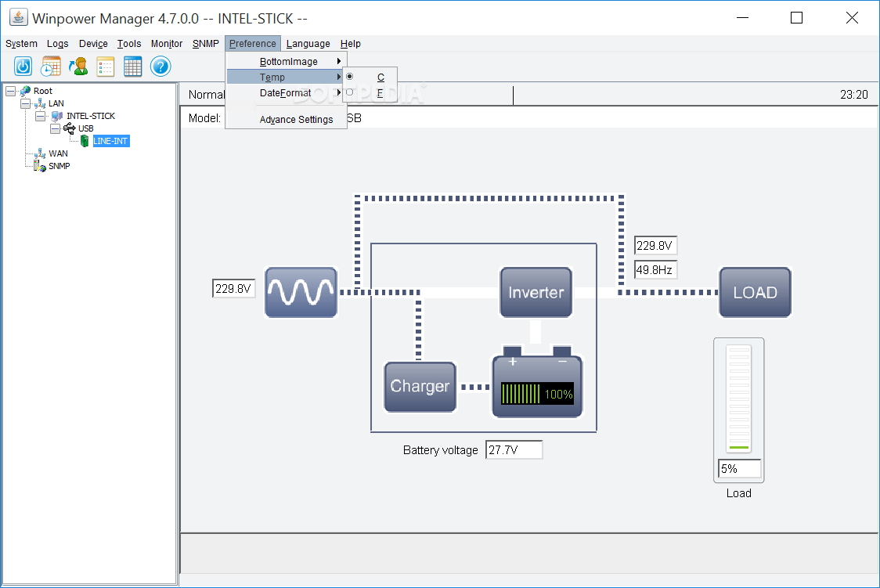Click the Root globe icon in tree
This screenshot has height=588, width=880.
(x=25, y=91)
